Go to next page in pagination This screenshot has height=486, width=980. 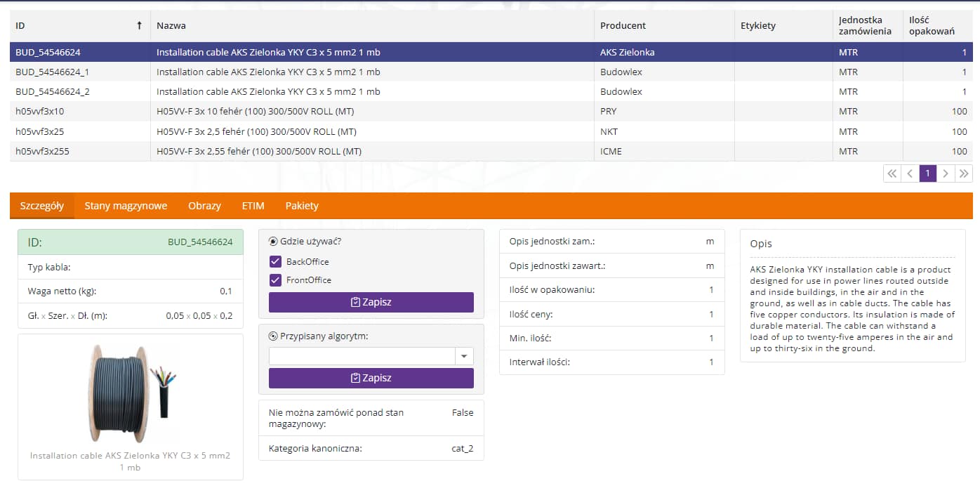946,173
